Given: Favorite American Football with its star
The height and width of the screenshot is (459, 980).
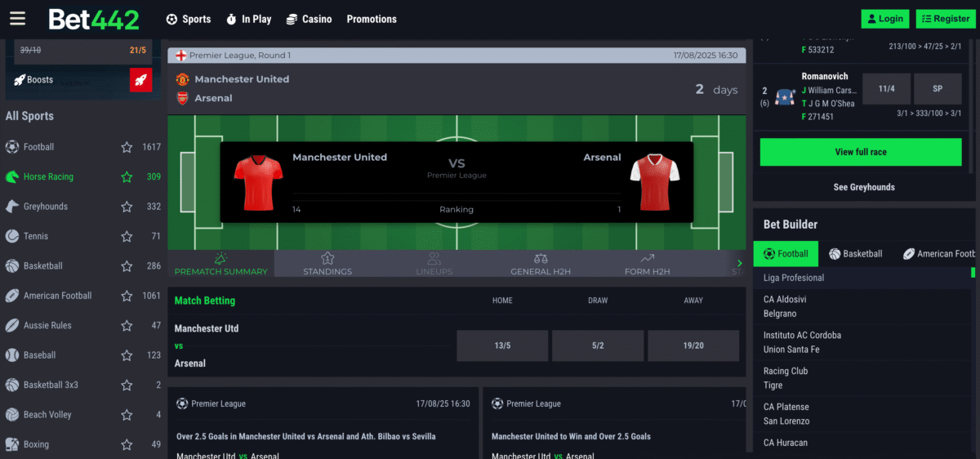Looking at the screenshot, I should 127,296.
